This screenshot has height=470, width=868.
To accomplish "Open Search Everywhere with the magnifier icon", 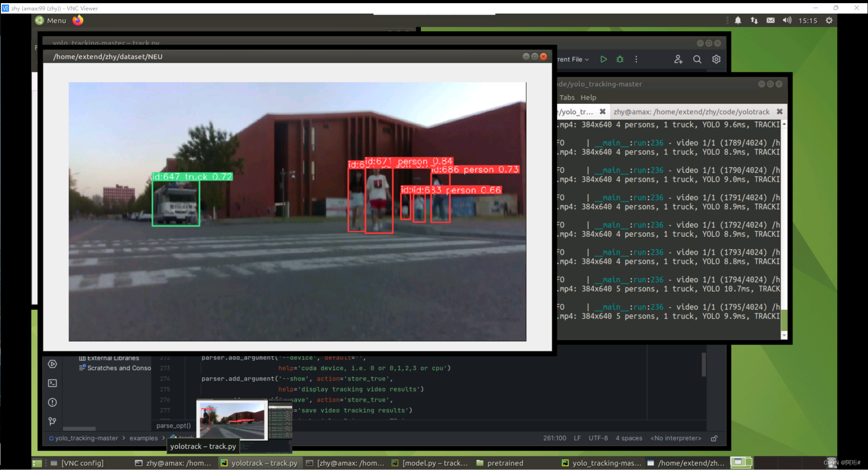I will (697, 59).
